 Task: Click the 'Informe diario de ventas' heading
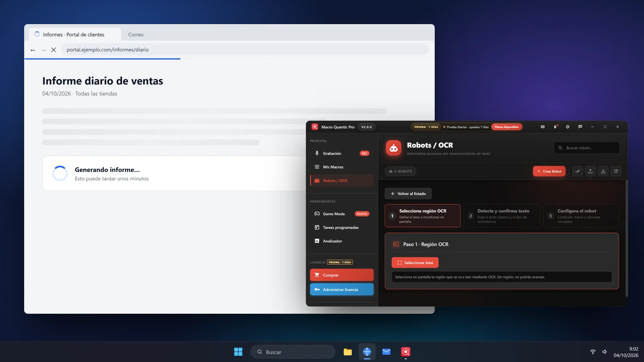(103, 81)
